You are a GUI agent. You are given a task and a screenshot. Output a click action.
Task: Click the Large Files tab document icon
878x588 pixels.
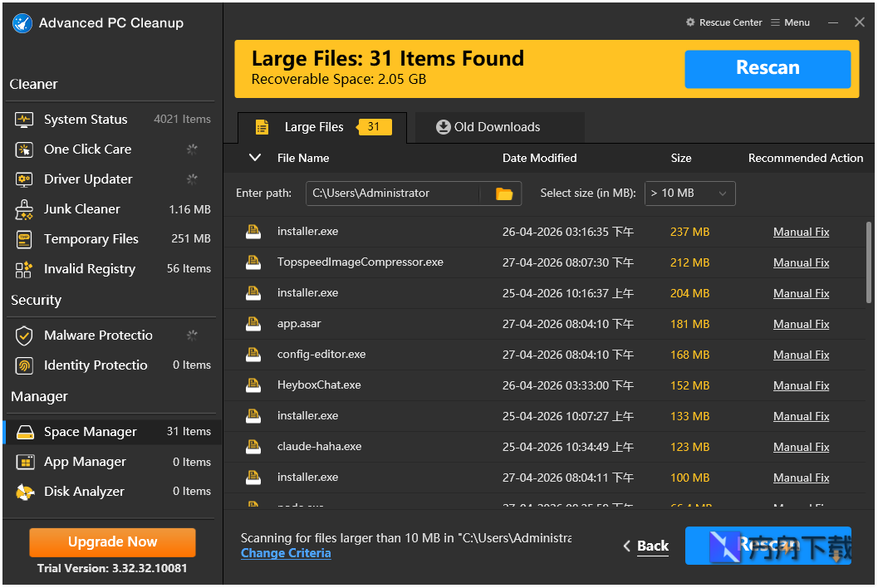click(x=262, y=127)
